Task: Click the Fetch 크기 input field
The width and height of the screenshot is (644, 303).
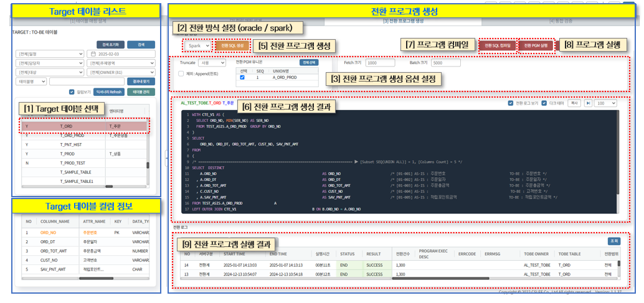Action: coord(380,63)
